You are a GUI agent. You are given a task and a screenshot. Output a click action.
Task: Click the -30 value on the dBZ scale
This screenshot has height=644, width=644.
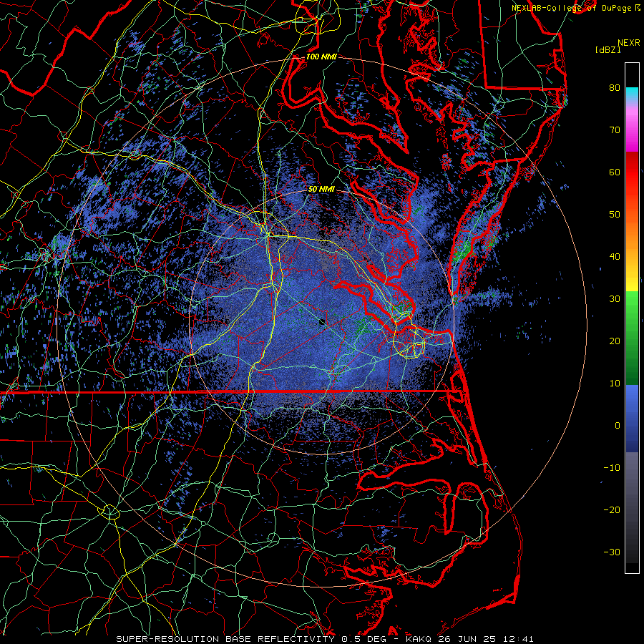click(x=612, y=552)
